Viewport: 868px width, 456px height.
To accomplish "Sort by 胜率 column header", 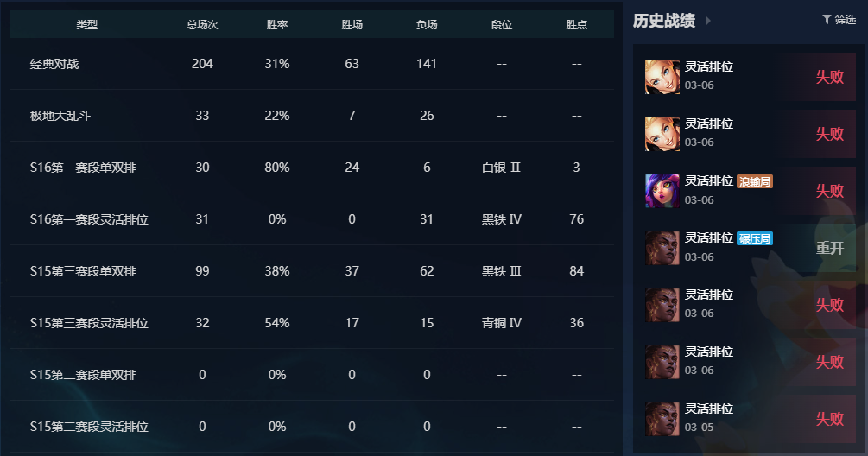I will point(276,25).
